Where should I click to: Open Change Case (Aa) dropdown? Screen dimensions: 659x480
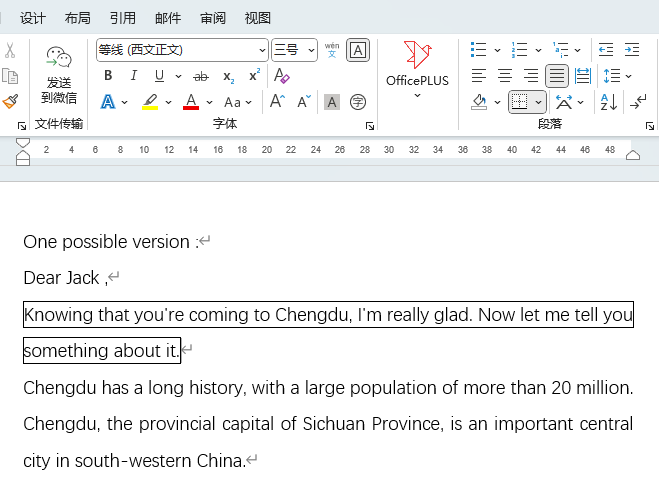237,102
